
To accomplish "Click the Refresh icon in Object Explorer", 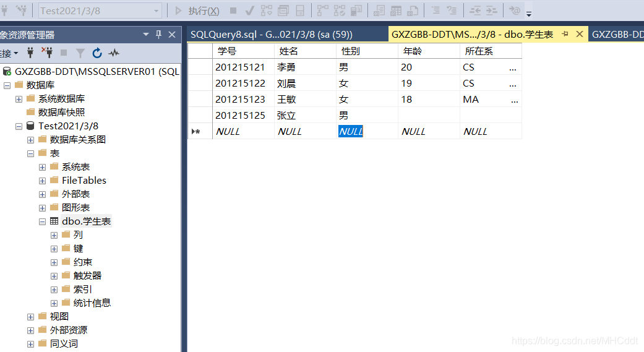I will click(x=97, y=53).
